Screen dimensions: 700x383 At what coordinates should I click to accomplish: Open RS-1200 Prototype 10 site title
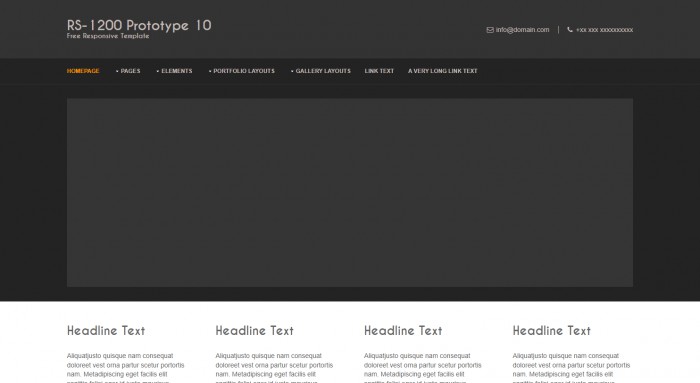click(139, 25)
